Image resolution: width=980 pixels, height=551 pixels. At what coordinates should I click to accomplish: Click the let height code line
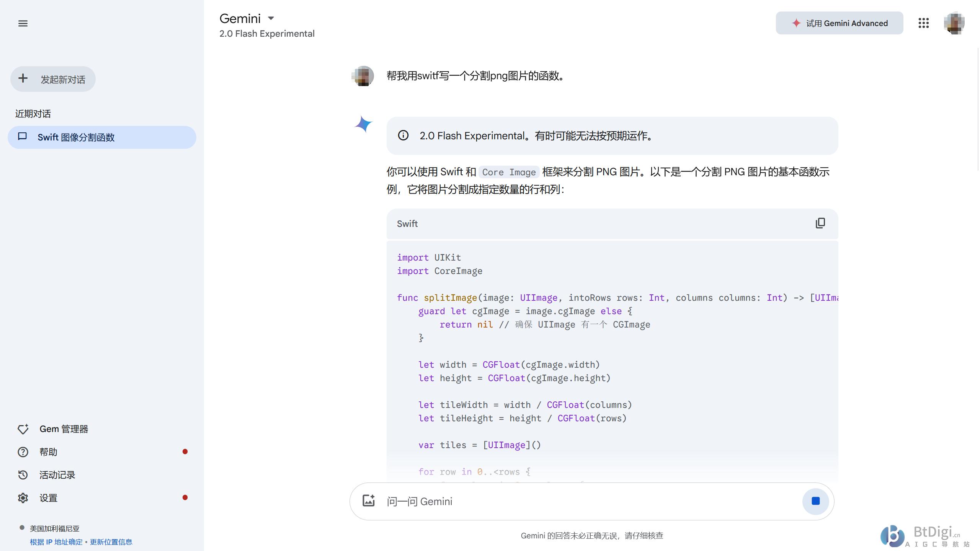(x=514, y=378)
